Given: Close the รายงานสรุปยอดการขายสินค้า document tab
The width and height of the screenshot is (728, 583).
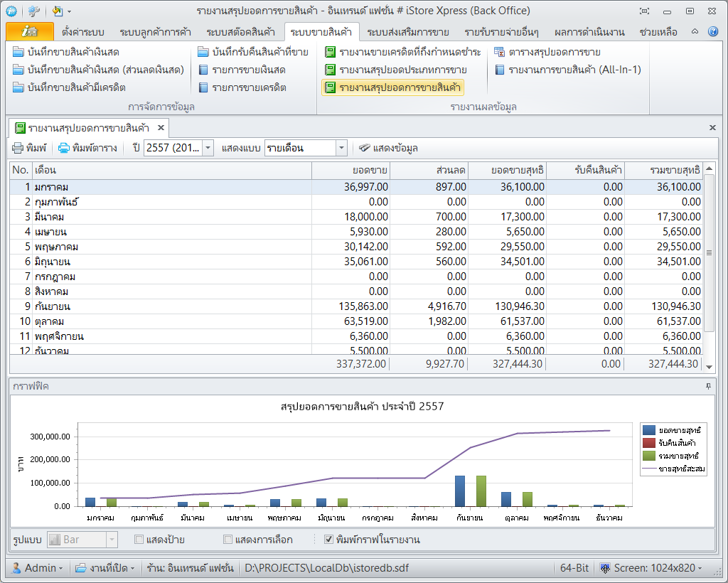Looking at the screenshot, I should pos(161,128).
